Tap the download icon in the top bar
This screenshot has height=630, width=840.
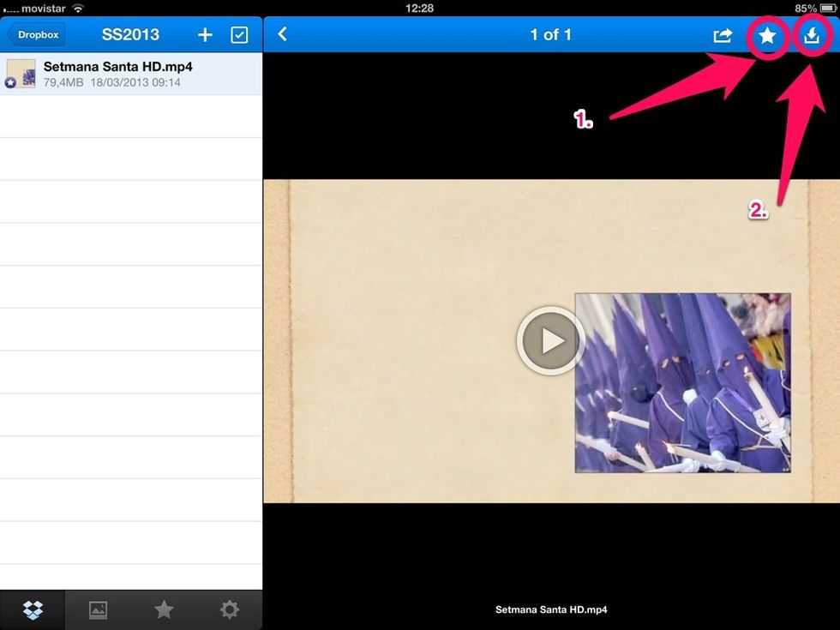[813, 35]
